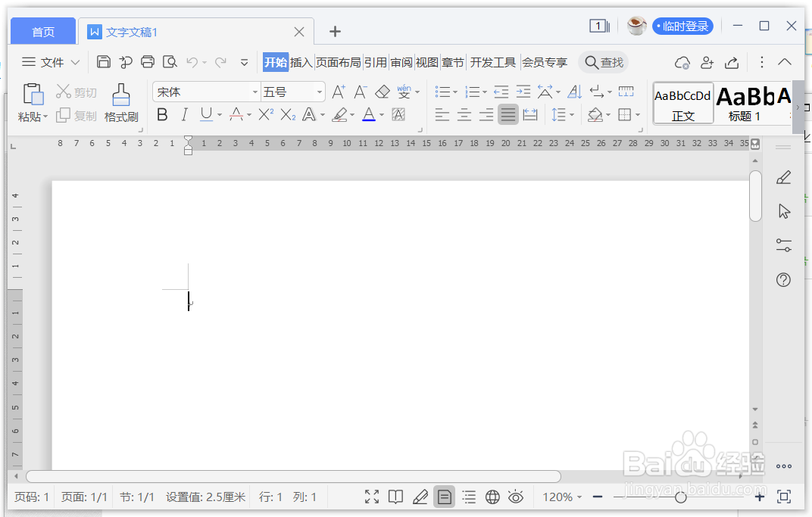
Task: Increase the font size with A+ icon
Action: point(338,90)
